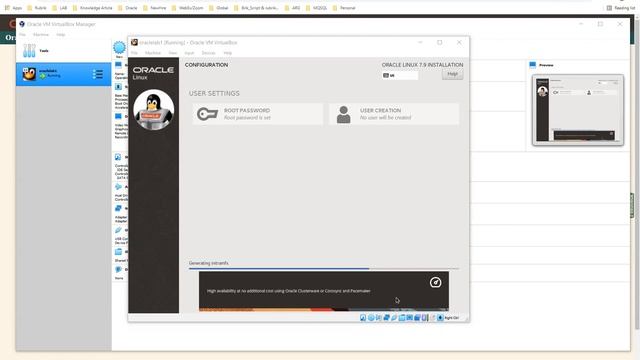Image resolution: width=640 pixels, height=360 pixels.
Task: Click the Tools icon in VirtualBox Manager
Action: [29, 51]
